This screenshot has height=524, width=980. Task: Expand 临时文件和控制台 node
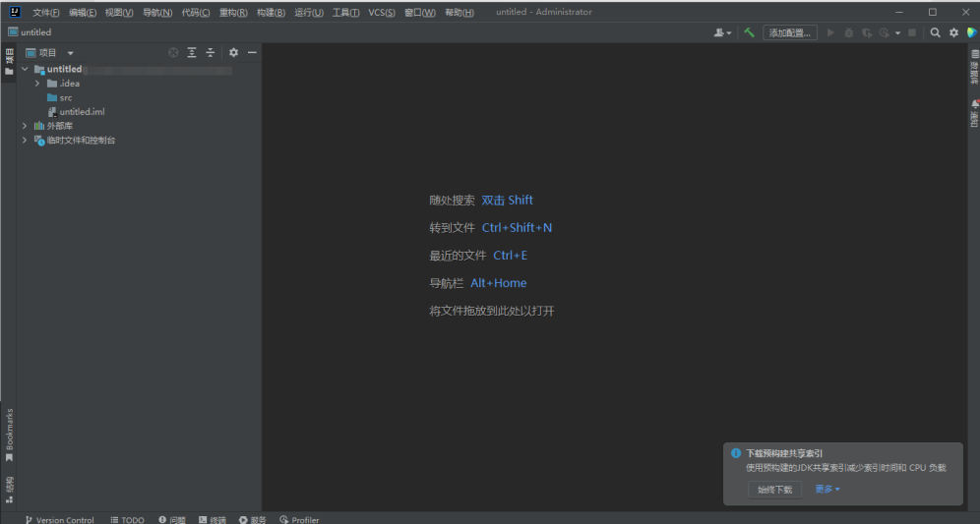[25, 140]
